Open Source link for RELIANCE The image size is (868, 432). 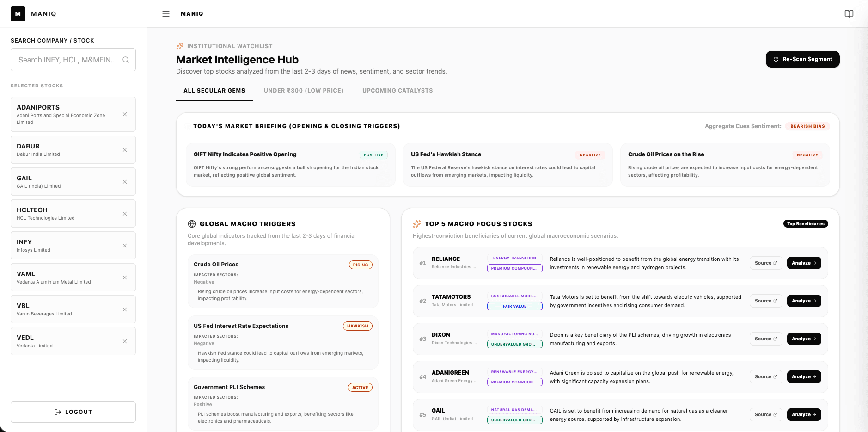(766, 263)
